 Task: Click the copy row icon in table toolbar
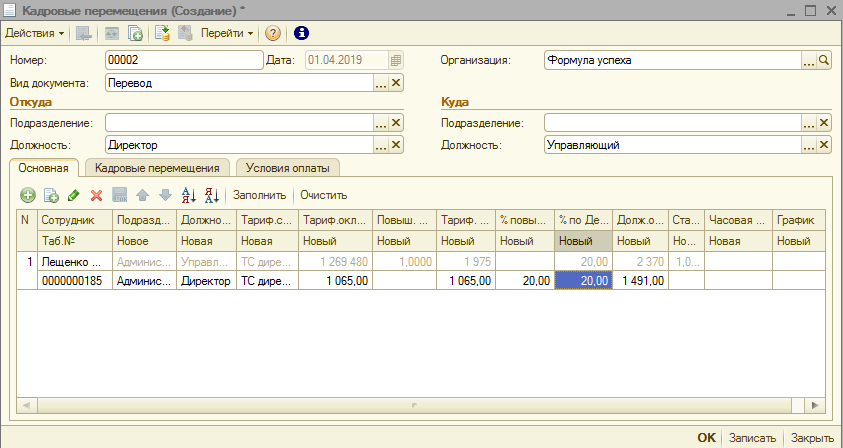[x=51, y=195]
